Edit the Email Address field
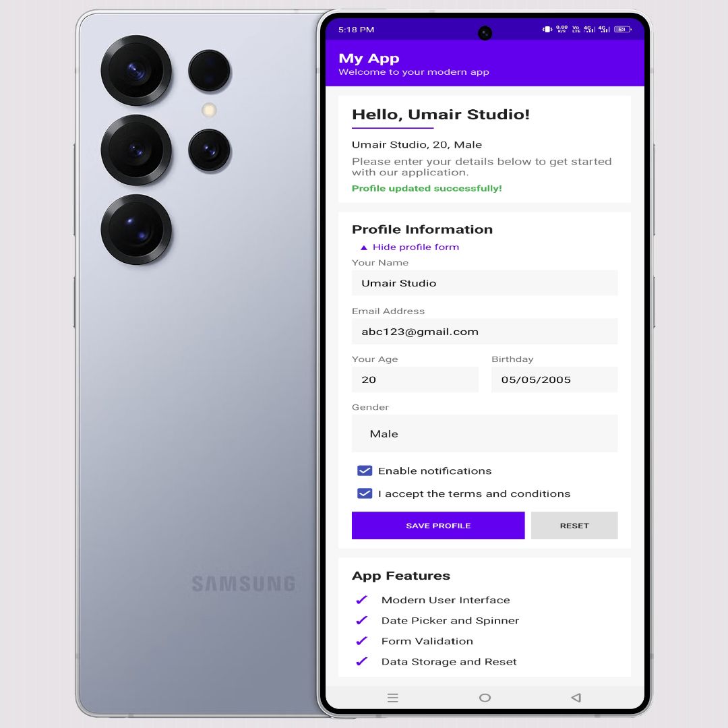The width and height of the screenshot is (728, 728). pyautogui.click(x=485, y=332)
